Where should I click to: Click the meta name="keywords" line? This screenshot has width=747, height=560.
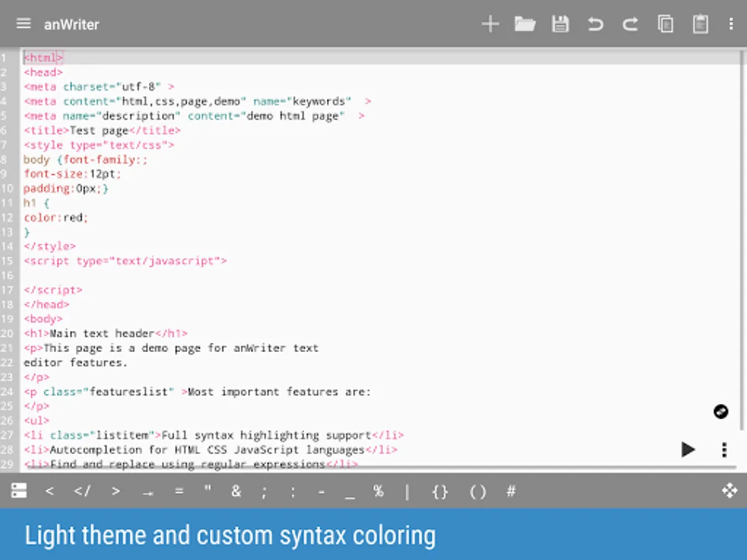point(197,101)
